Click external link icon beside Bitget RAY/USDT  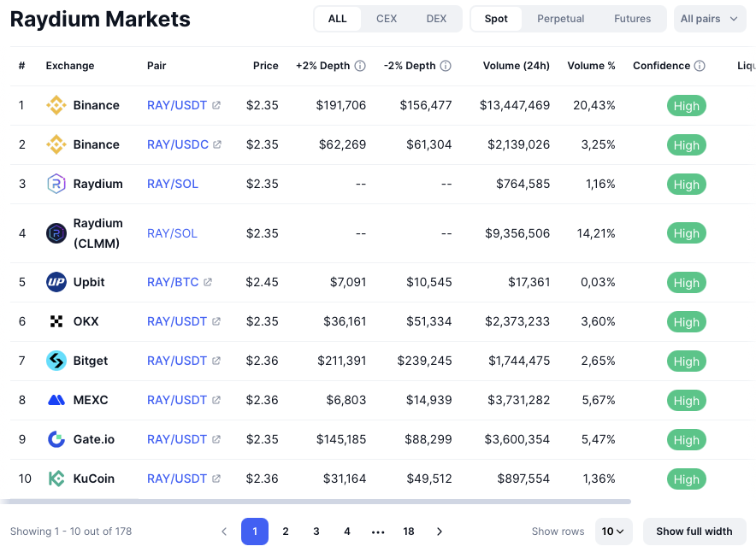tap(216, 361)
